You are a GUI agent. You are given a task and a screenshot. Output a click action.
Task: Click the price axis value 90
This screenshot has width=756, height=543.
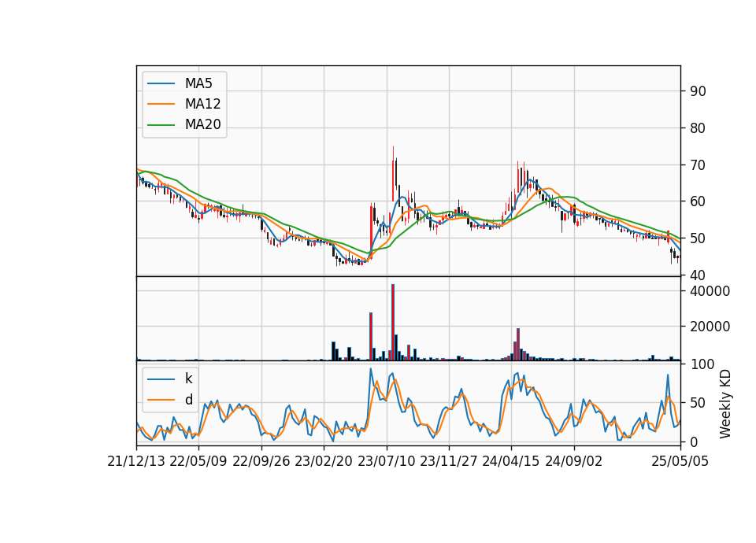698,91
